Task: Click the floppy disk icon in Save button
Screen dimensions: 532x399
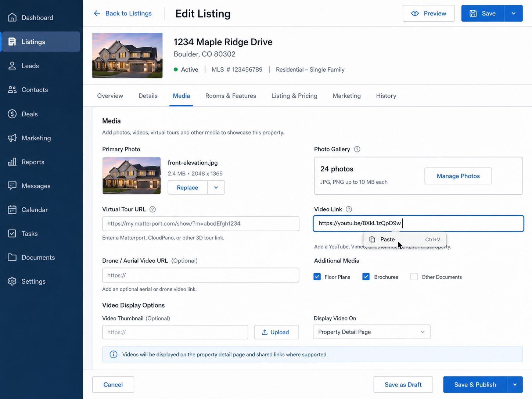Action: point(473,13)
